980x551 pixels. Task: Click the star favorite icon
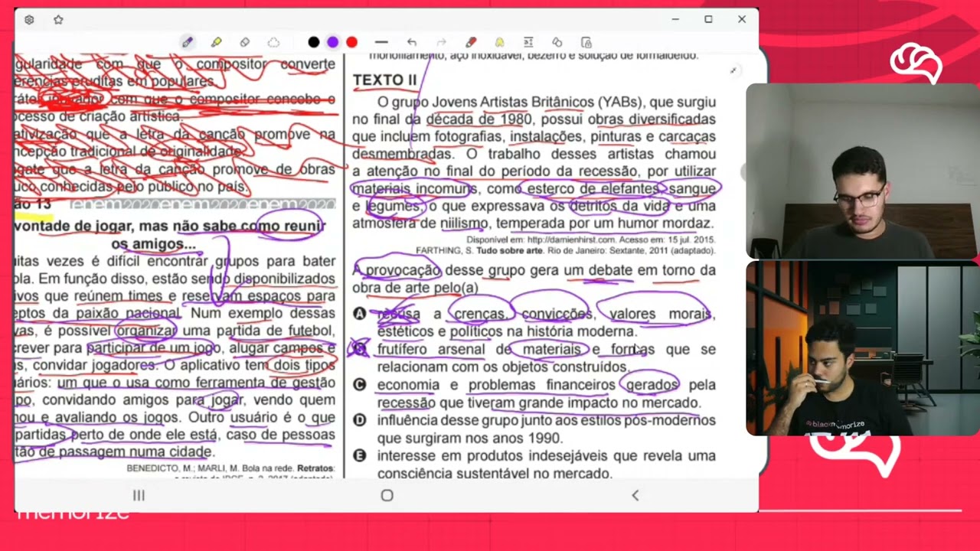[x=58, y=20]
